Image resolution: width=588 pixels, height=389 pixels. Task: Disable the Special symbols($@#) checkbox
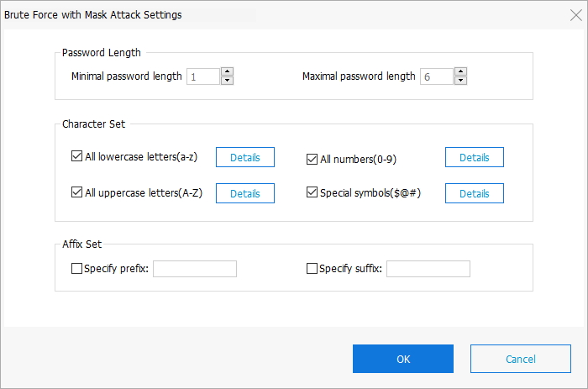312,193
